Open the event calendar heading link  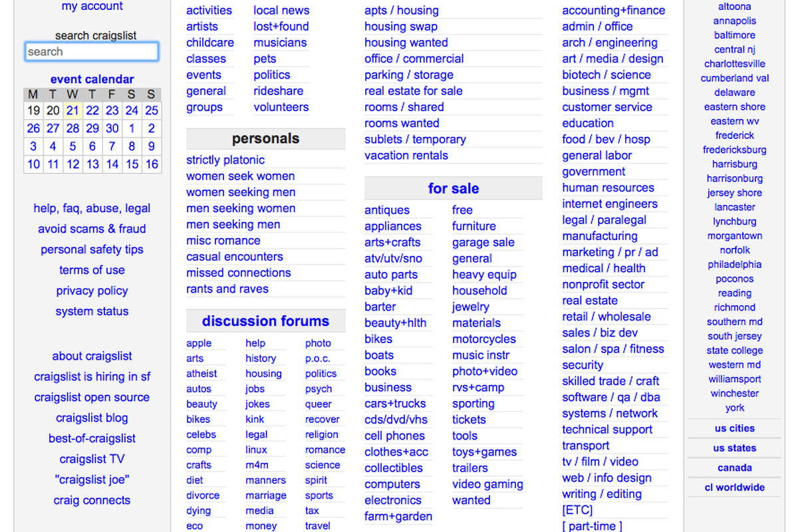pyautogui.click(x=92, y=79)
